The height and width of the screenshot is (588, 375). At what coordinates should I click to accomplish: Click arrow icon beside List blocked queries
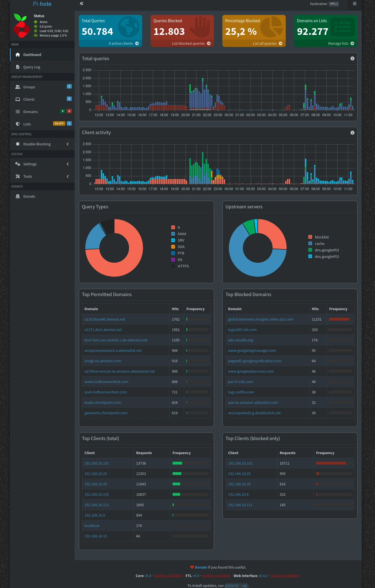209,44
